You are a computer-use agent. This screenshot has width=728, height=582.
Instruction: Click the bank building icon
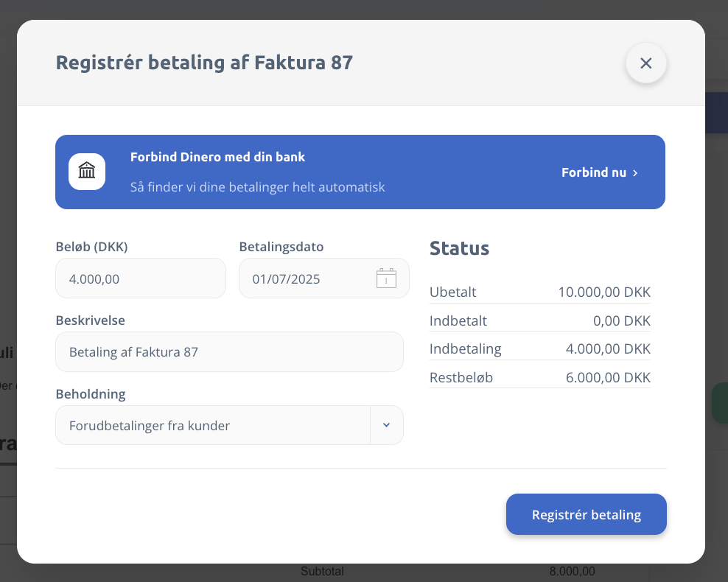tap(87, 172)
